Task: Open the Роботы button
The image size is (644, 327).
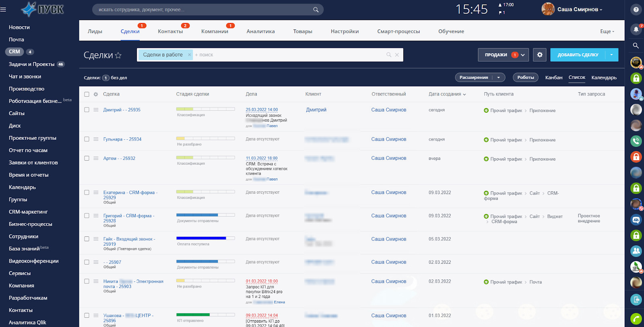Action: click(x=526, y=77)
